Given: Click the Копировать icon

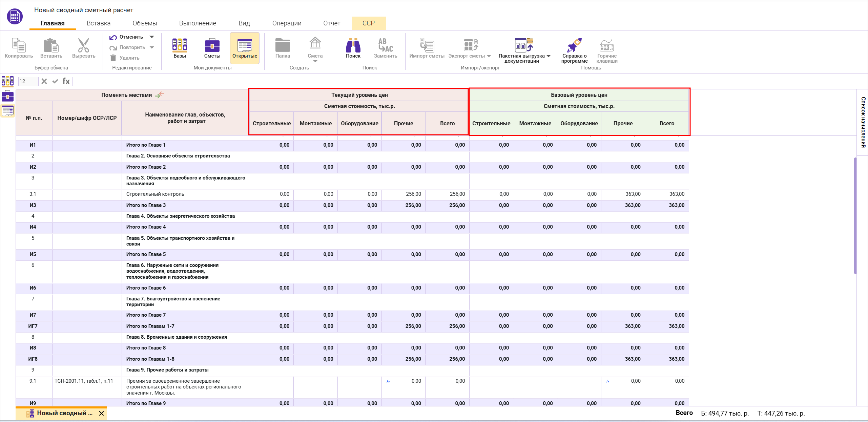Looking at the screenshot, I should click(19, 45).
